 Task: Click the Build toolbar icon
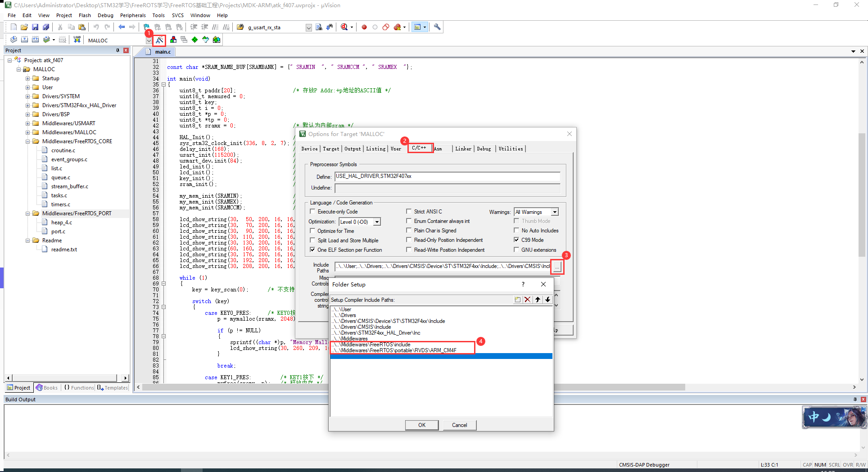click(24, 40)
